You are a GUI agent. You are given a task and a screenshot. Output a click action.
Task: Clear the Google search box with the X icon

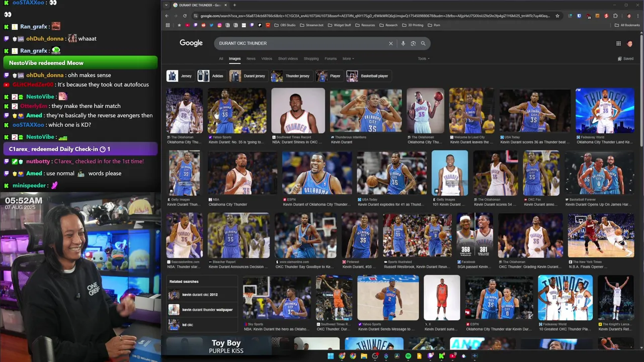click(390, 43)
